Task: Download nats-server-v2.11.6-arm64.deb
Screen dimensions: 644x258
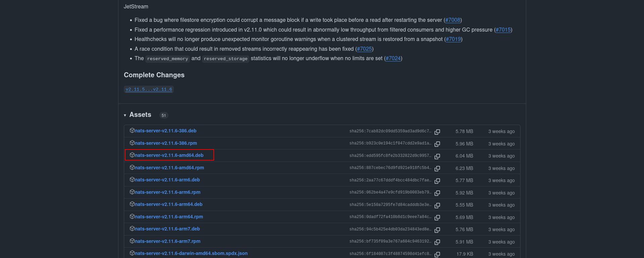Action: tap(169, 204)
